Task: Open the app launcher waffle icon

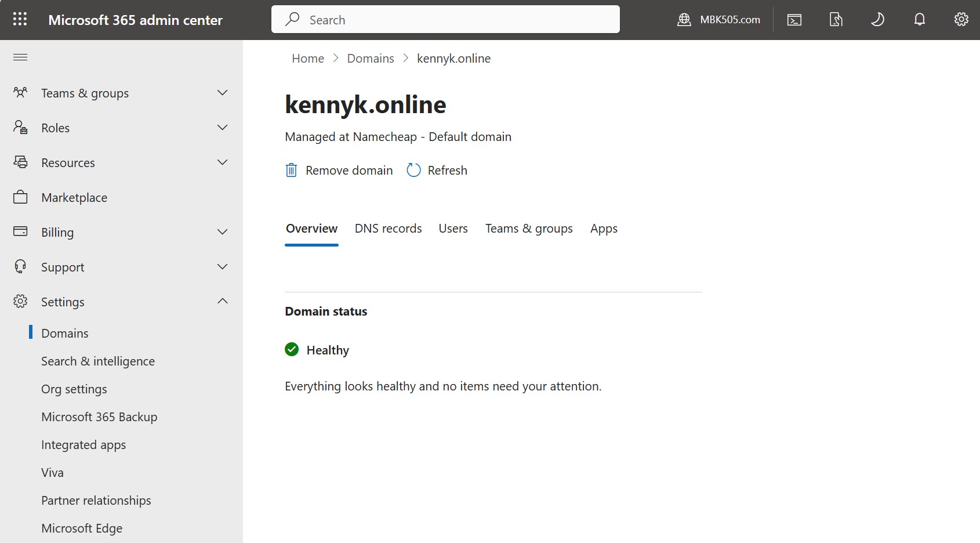Action: point(20,19)
